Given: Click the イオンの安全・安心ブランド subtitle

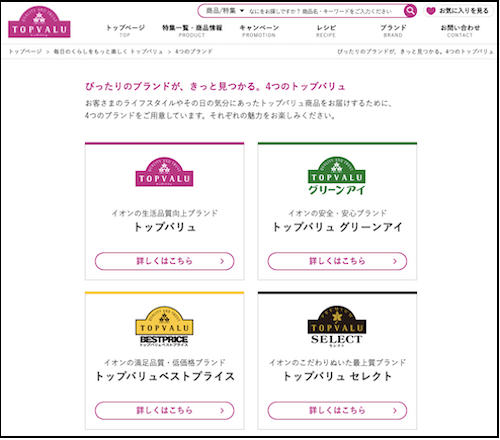Looking at the screenshot, I should [x=337, y=213].
